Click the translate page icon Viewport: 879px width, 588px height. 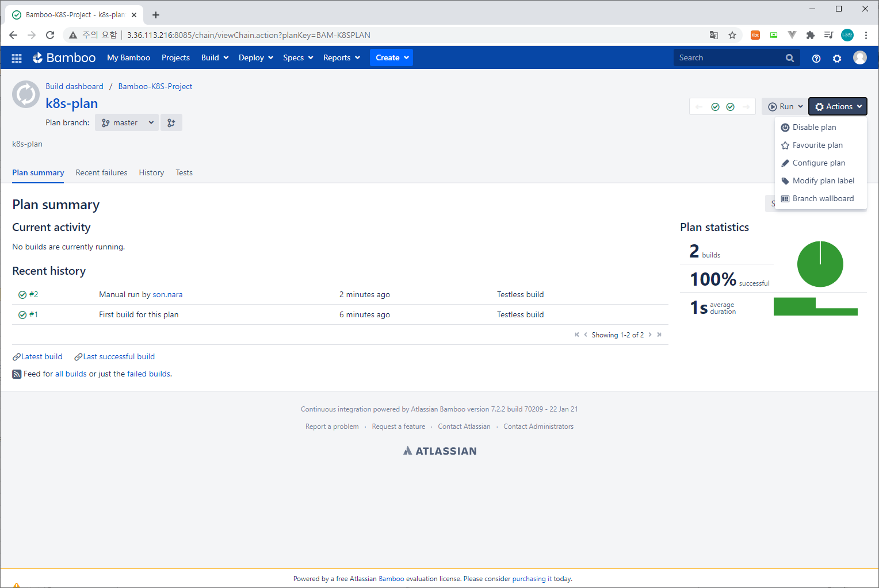[714, 35]
